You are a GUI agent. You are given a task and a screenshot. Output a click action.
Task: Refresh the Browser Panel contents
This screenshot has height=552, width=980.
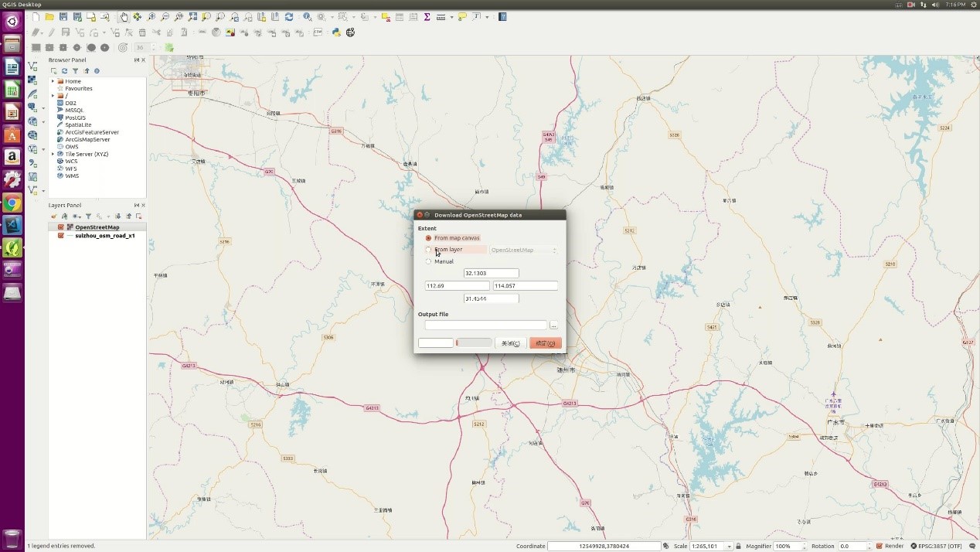click(x=64, y=71)
